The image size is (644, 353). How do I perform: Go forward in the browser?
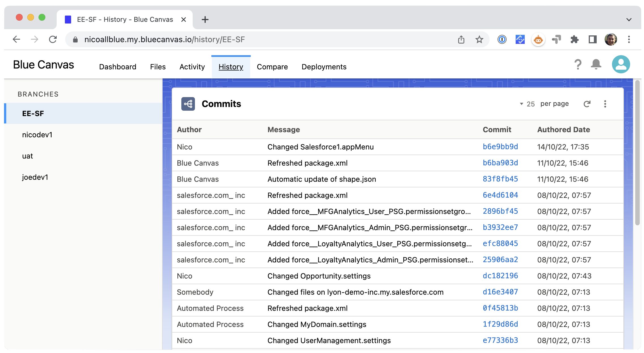click(x=35, y=39)
